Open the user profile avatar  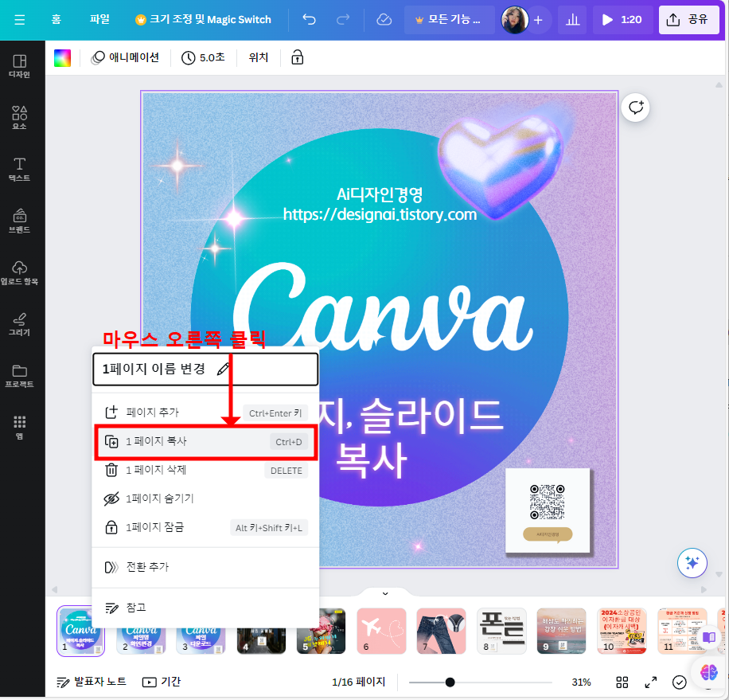515,20
